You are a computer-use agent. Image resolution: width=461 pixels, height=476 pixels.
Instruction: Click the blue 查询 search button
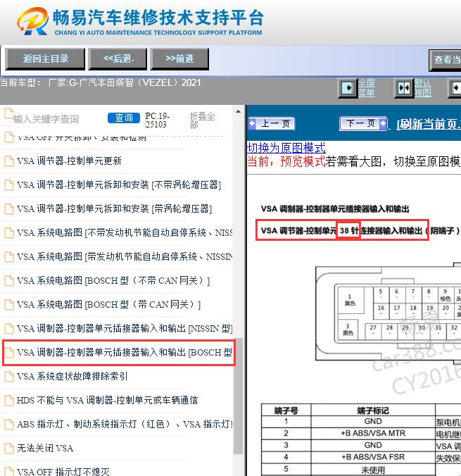(x=124, y=118)
